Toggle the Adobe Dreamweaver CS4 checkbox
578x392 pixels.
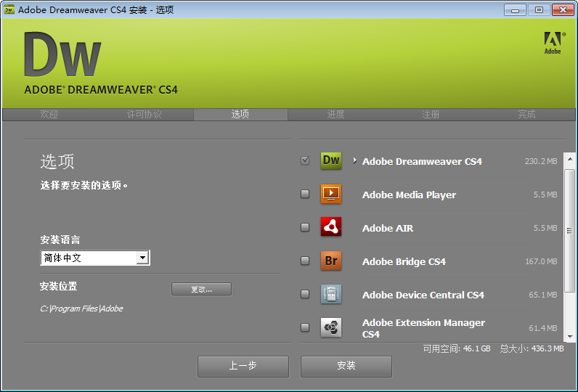pos(305,160)
